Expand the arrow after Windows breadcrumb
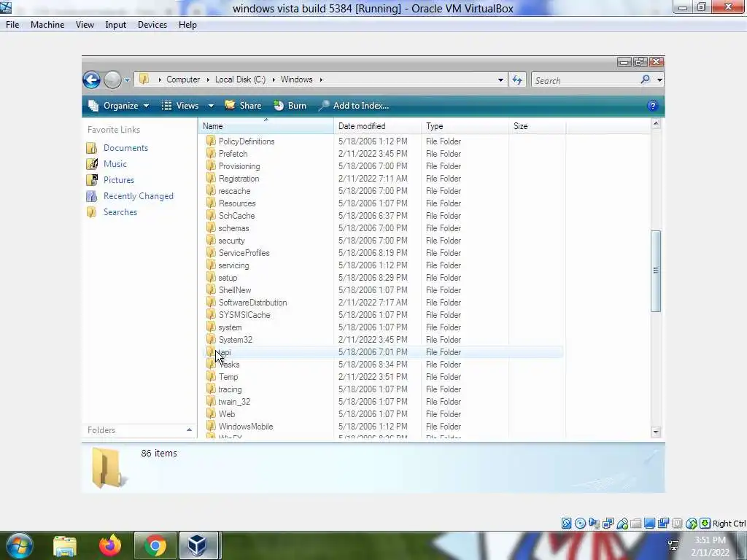 tap(321, 79)
